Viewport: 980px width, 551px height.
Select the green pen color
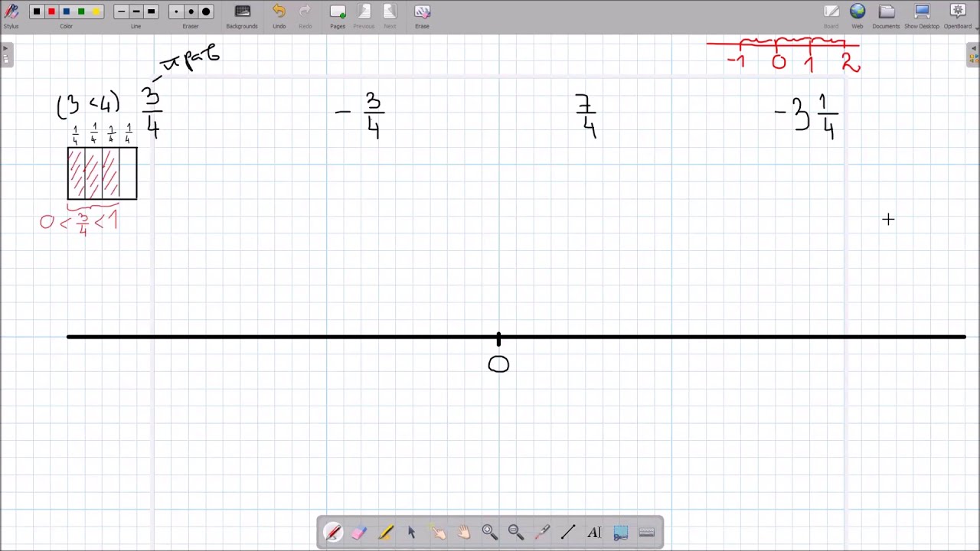tap(81, 11)
